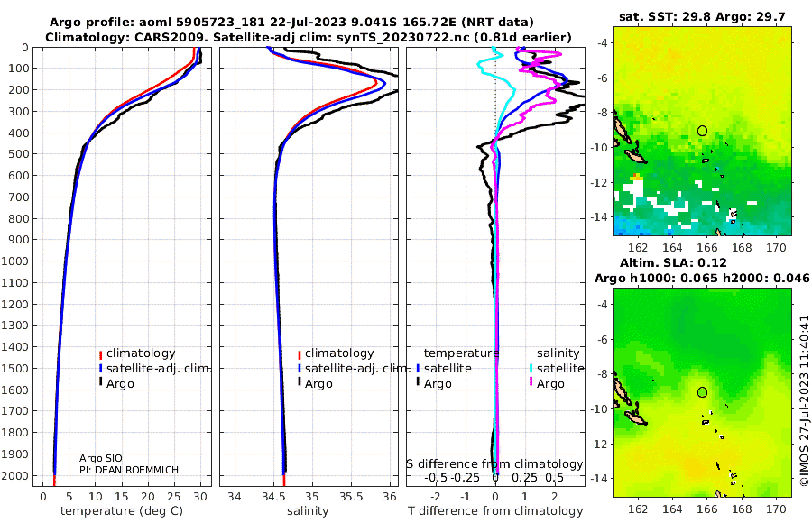812x523 pixels.
Task: Click the blue 'satellite' swatch under temperature header
Action: (x=418, y=369)
